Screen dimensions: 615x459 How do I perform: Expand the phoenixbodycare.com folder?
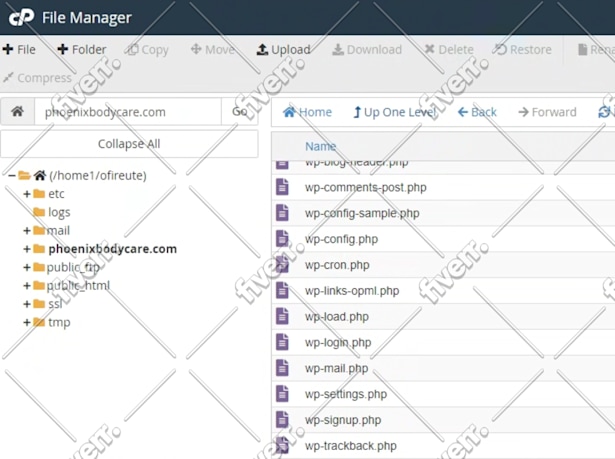(27, 249)
